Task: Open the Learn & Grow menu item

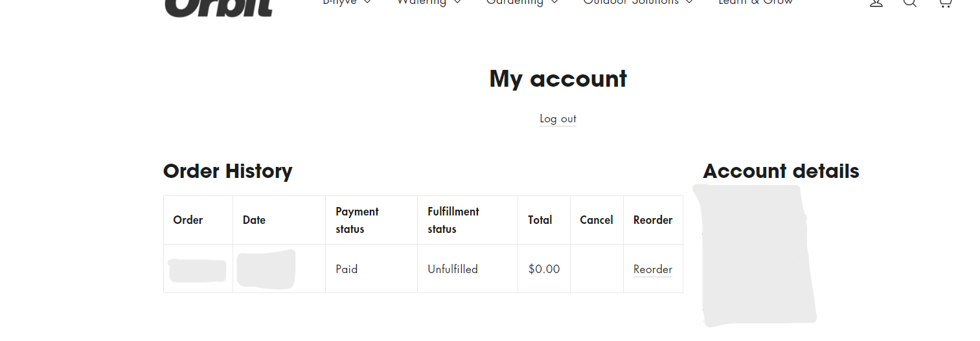Action: 755,2
